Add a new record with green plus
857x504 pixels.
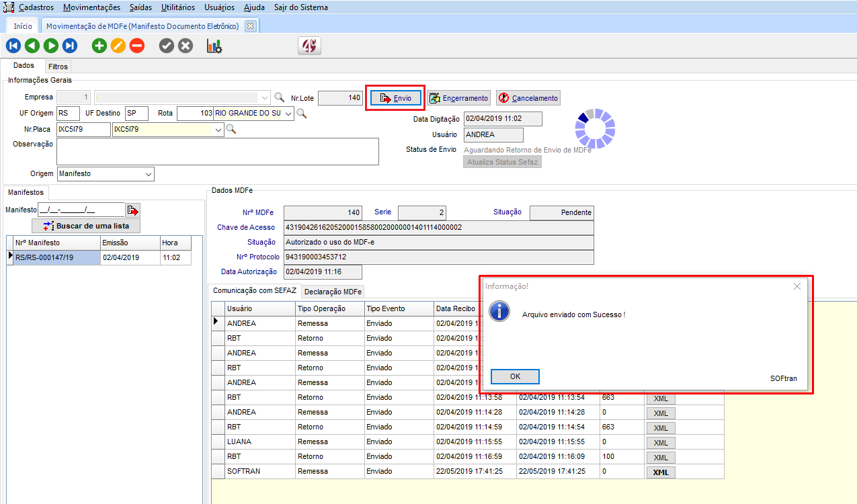coord(99,46)
